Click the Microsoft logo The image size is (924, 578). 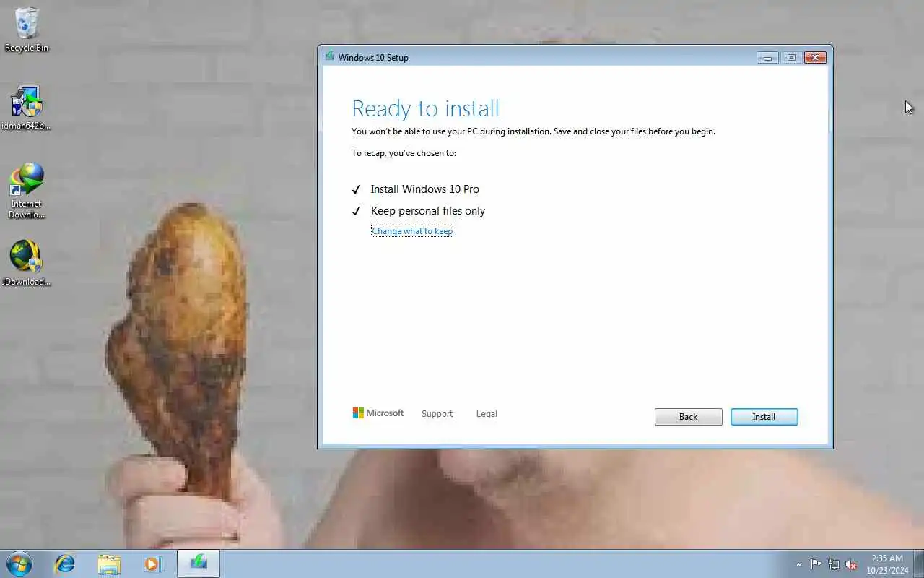378,413
